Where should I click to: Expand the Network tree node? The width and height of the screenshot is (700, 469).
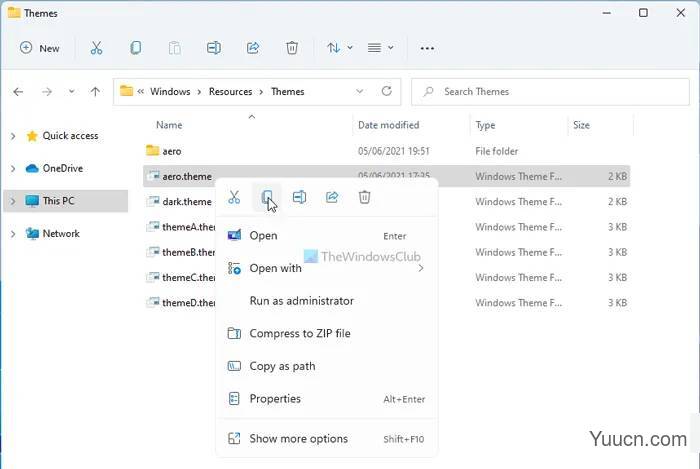tap(13, 234)
